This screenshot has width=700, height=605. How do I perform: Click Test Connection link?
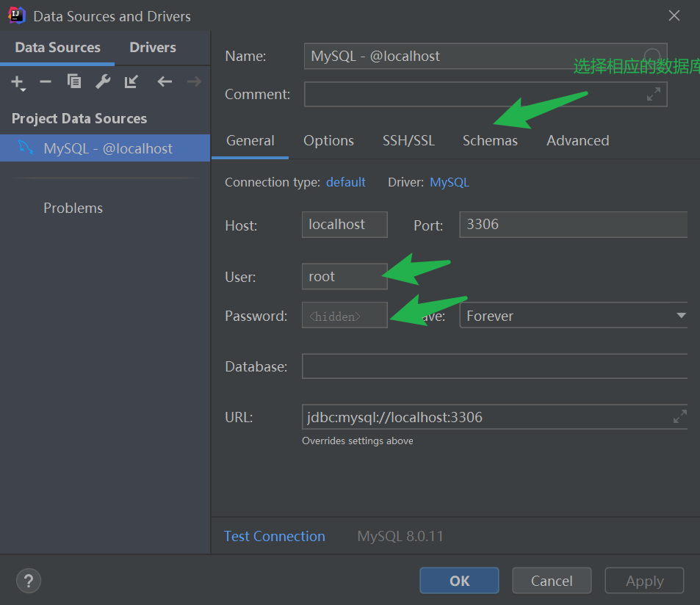click(x=274, y=536)
